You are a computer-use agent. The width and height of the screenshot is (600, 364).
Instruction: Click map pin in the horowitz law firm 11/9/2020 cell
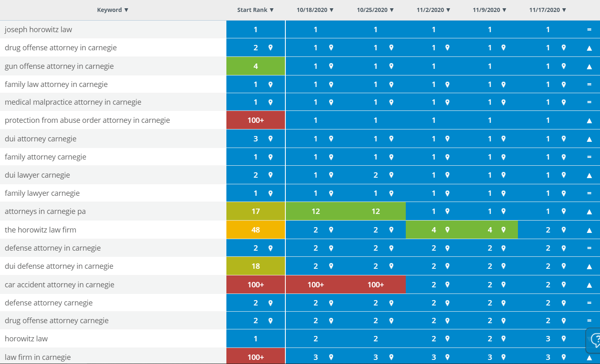[x=504, y=230]
